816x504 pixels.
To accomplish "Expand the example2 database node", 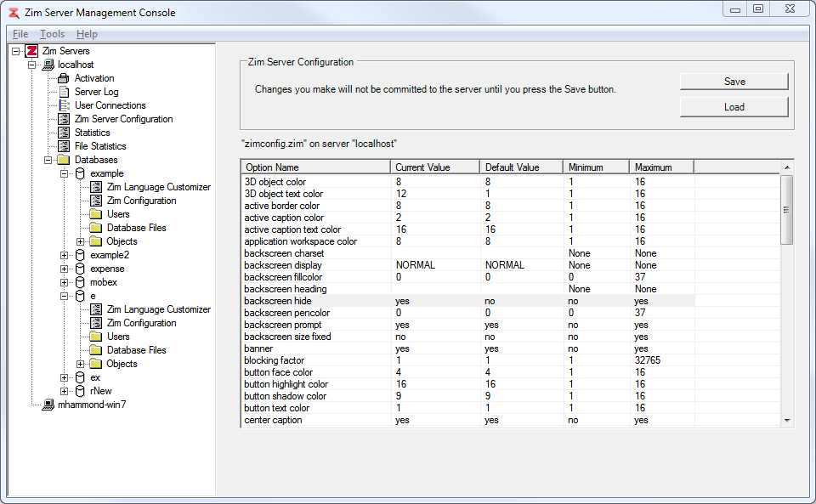I will [x=65, y=255].
